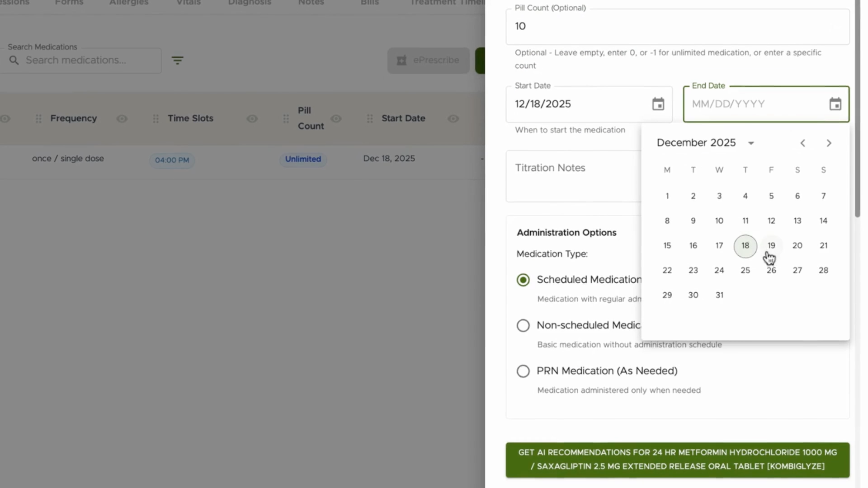Pick December 19 in the calendar

coord(771,246)
